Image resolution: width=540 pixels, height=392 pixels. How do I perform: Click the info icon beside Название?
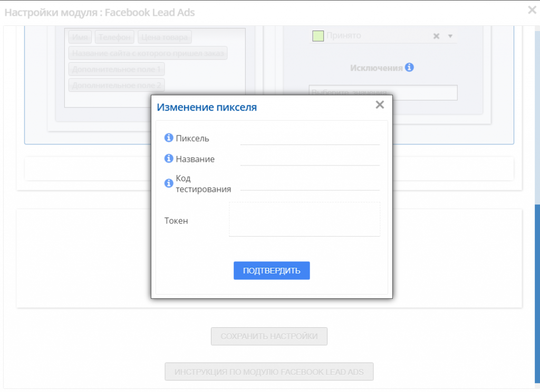[168, 158]
